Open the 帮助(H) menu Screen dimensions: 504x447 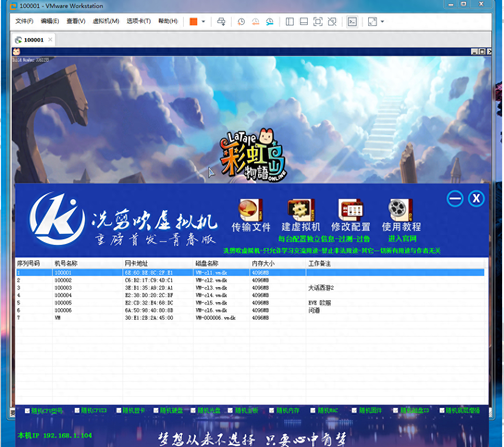point(168,21)
